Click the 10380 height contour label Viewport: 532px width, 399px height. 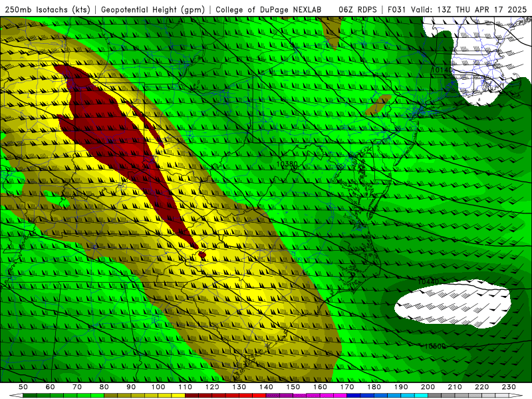[x=287, y=164]
